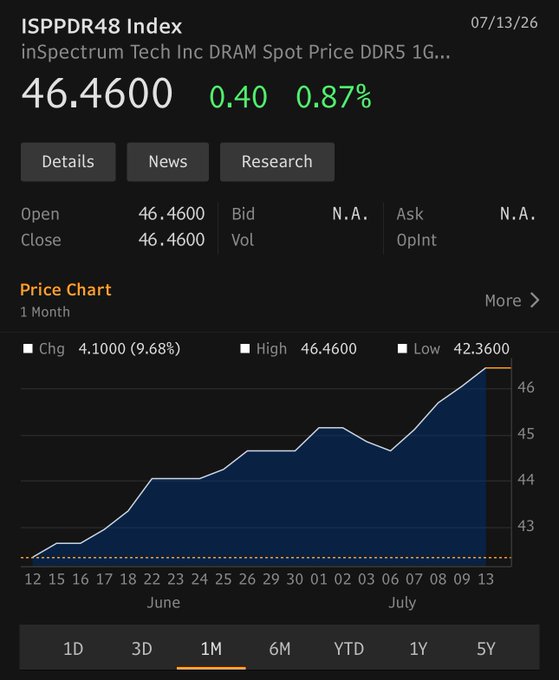Click the 44 price axis label
Viewport: 559px width, 680px height.
point(526,480)
